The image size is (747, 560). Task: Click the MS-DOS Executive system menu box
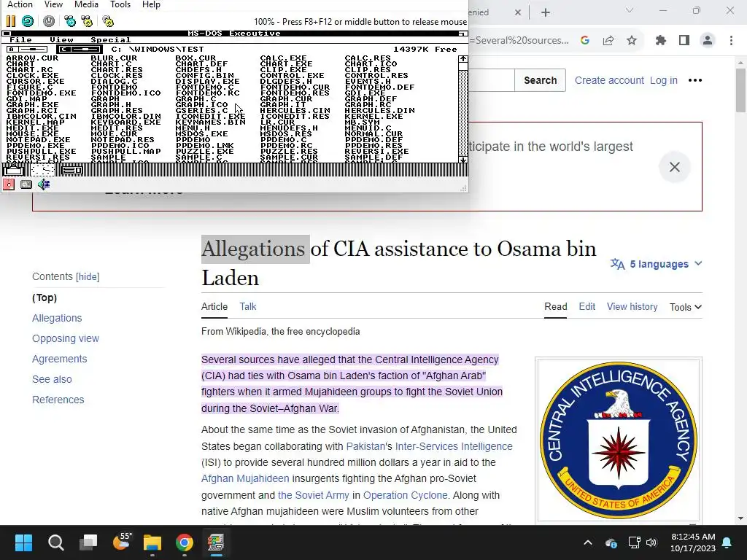pos(6,34)
